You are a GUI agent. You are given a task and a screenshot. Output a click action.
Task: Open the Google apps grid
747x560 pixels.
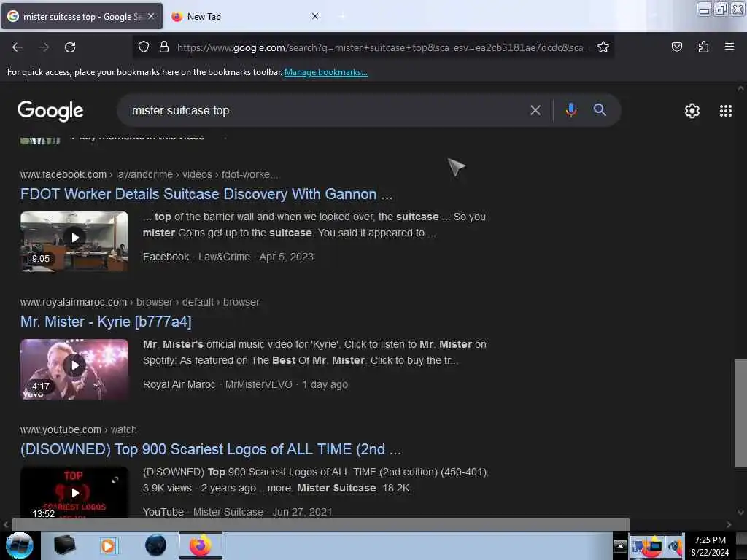pos(725,111)
